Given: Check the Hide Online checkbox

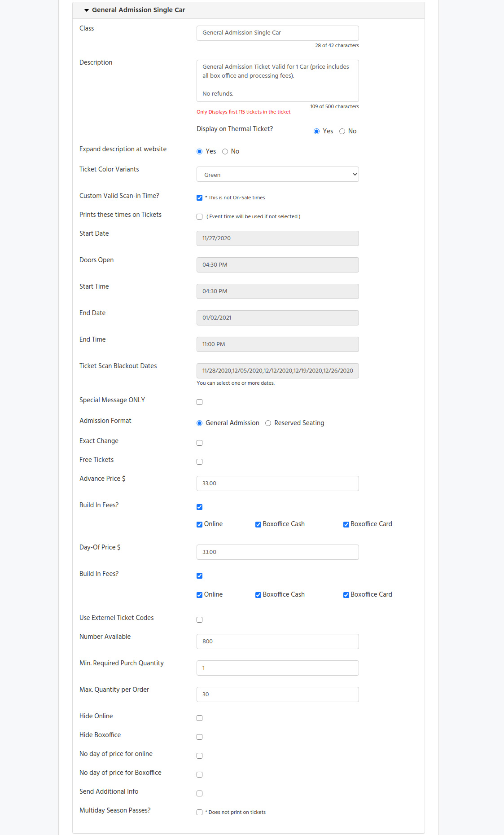Looking at the screenshot, I should pos(200,718).
